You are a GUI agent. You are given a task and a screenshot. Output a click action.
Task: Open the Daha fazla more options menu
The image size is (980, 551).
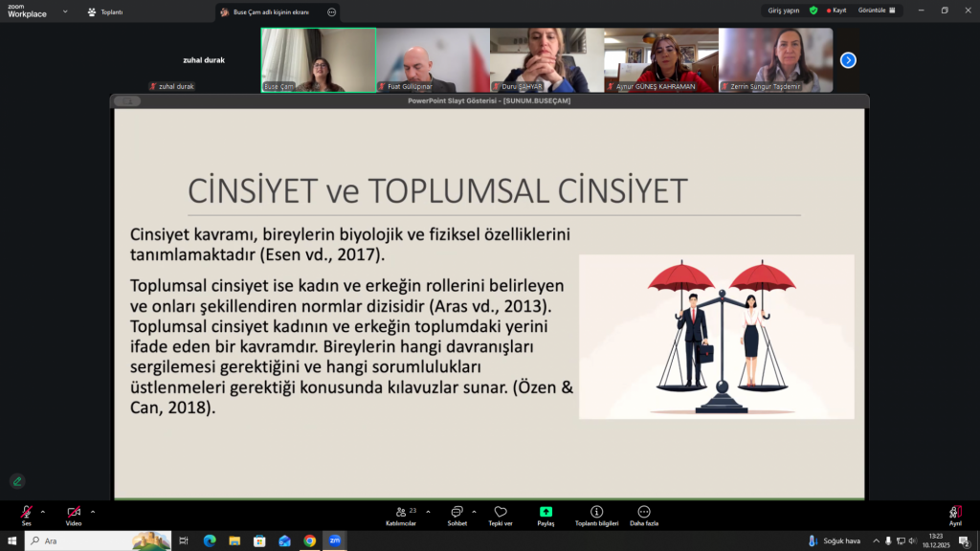pyautogui.click(x=643, y=515)
